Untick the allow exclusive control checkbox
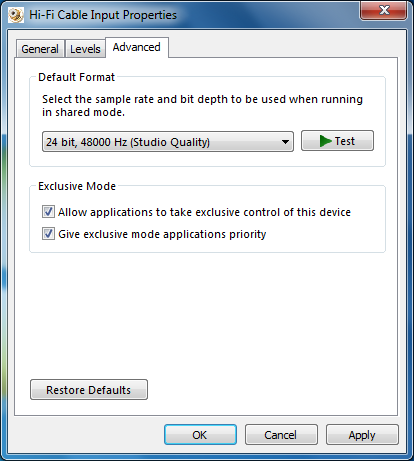 [48, 212]
